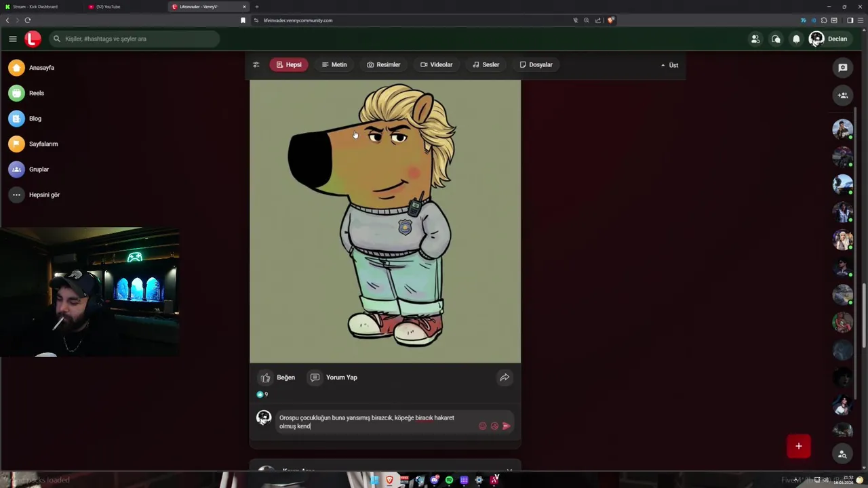
Task: Open the Windows Start menu
Action: point(374,480)
